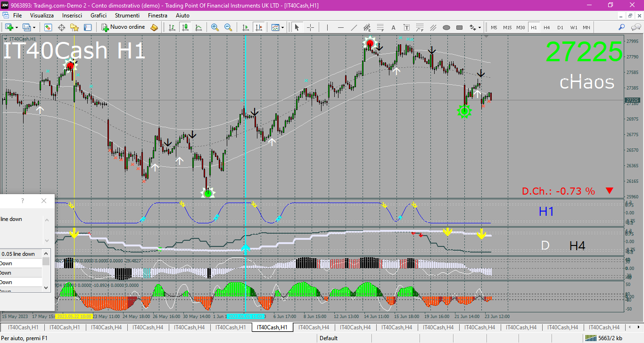Toggle chart auto scroll
Screen dimensions: 644x343
tap(245, 27)
